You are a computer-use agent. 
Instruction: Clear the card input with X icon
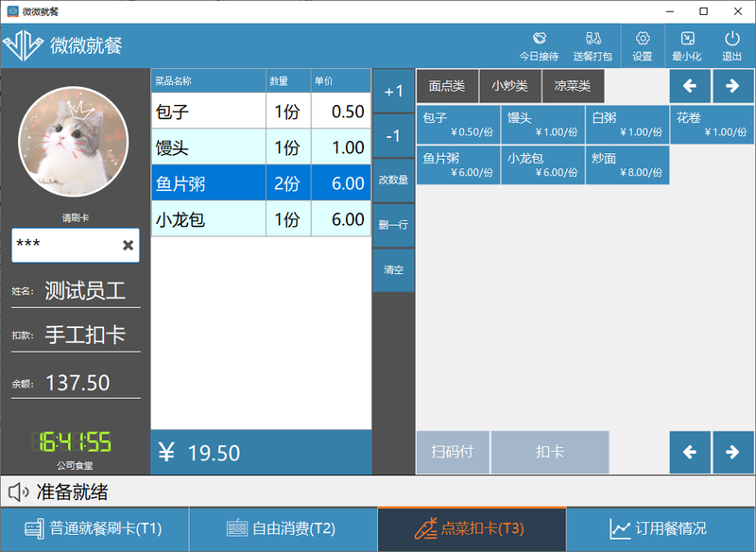(x=128, y=246)
